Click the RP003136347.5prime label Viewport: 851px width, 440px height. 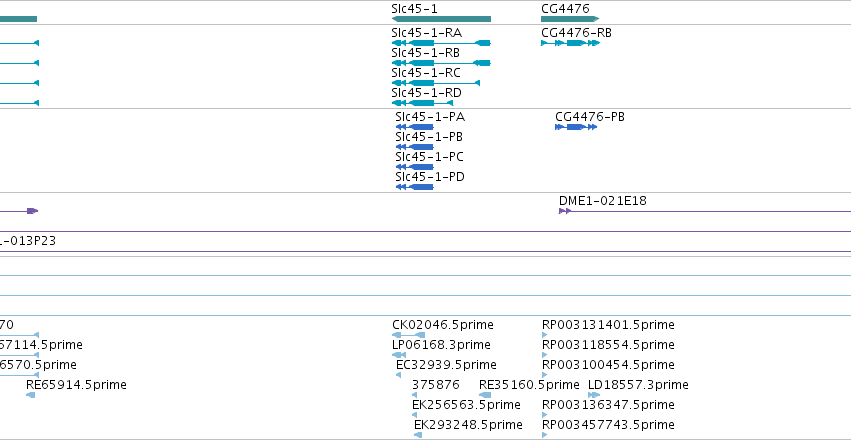click(608, 405)
